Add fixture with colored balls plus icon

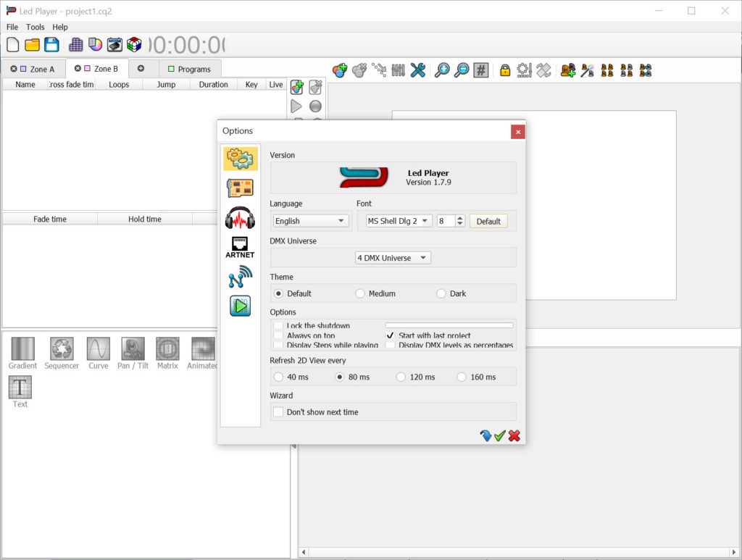[340, 70]
